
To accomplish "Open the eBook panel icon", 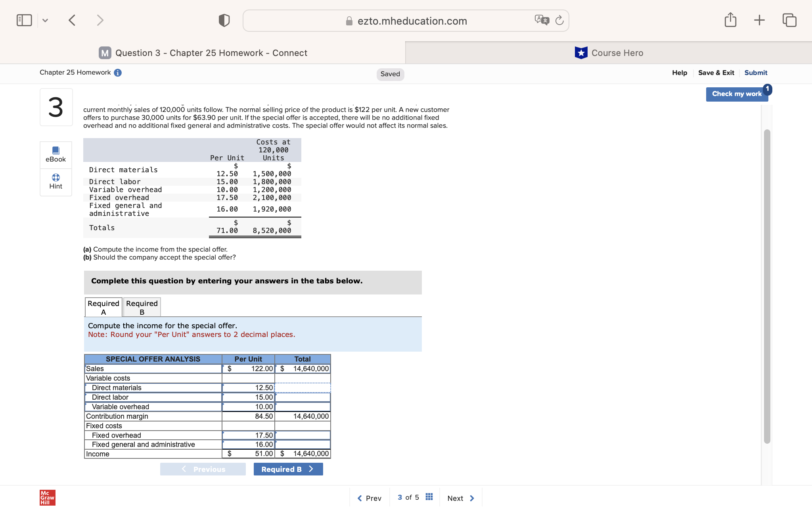I will pyautogui.click(x=56, y=155).
